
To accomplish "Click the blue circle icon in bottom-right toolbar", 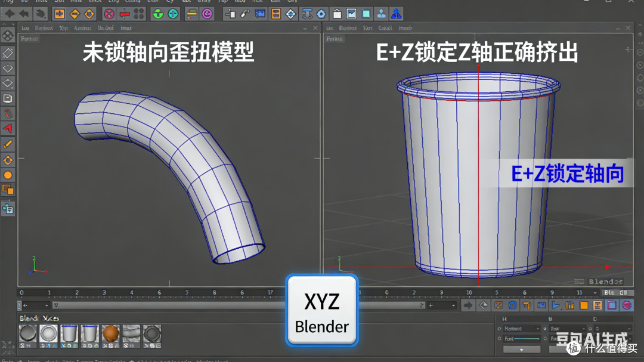I will [x=512, y=305].
